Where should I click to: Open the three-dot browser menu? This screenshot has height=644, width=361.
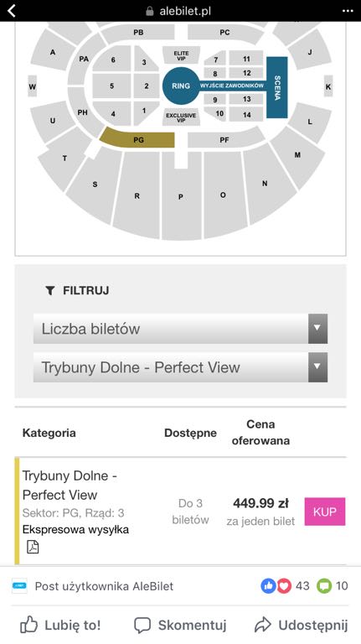[348, 11]
